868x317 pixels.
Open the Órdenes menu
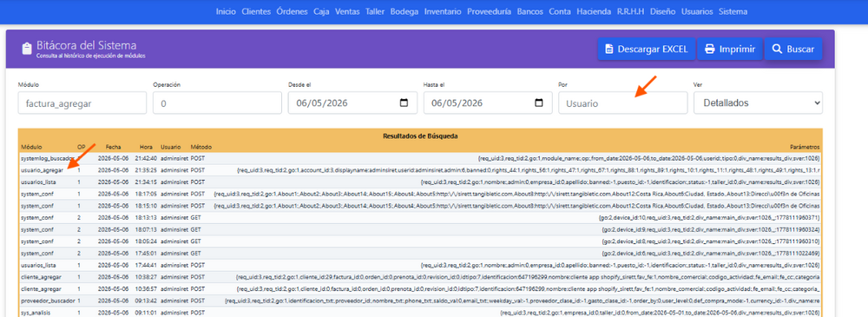pos(293,11)
